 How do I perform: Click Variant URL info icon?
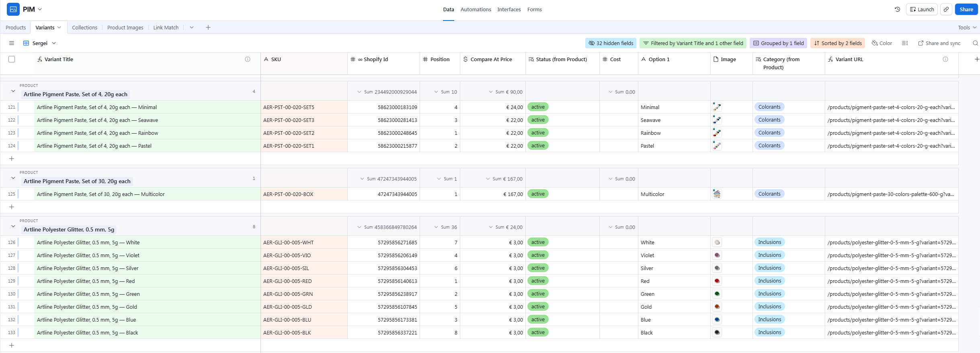[x=945, y=59]
